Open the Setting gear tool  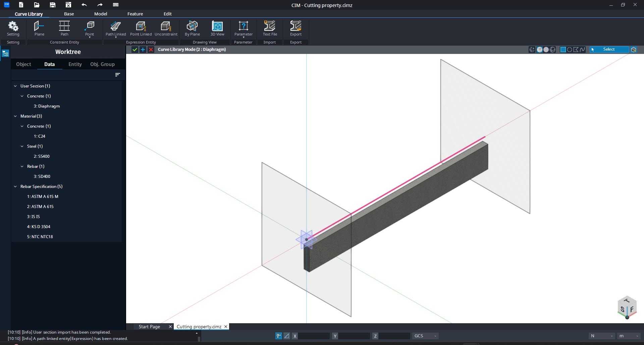(13, 28)
